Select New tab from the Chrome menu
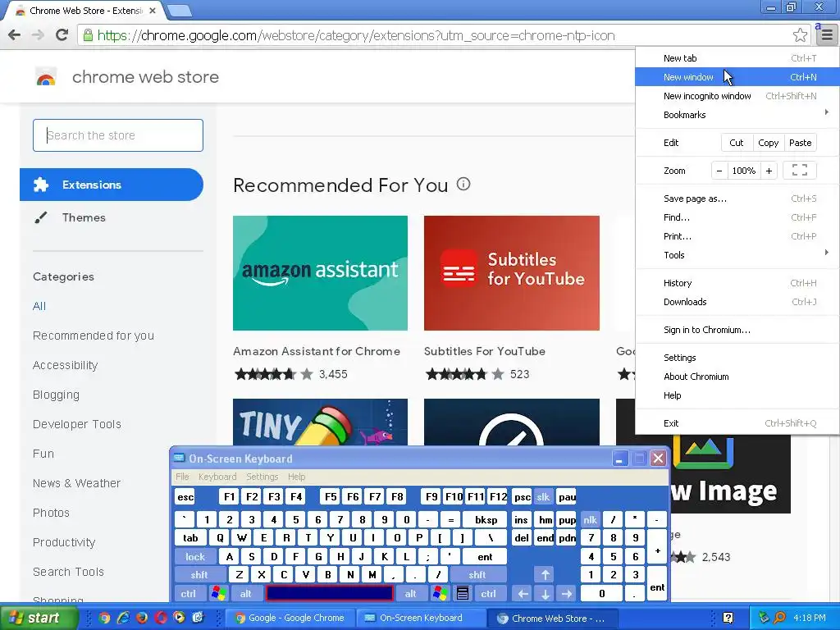This screenshot has height=630, width=840. 737,58
